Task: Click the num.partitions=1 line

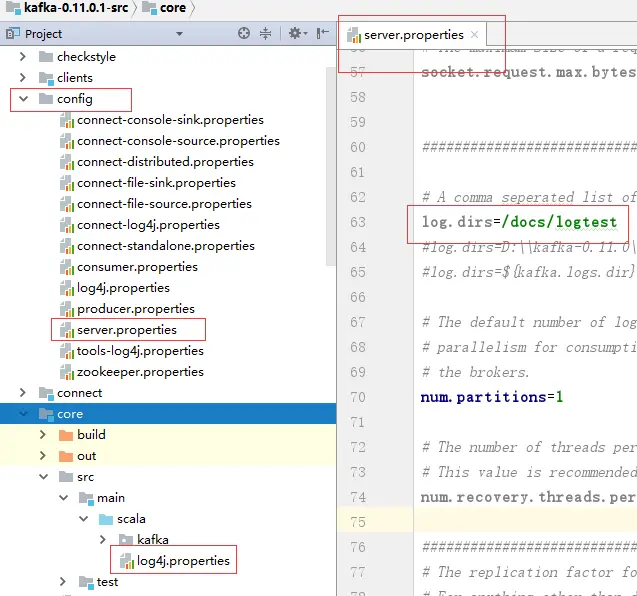Action: 492,397
